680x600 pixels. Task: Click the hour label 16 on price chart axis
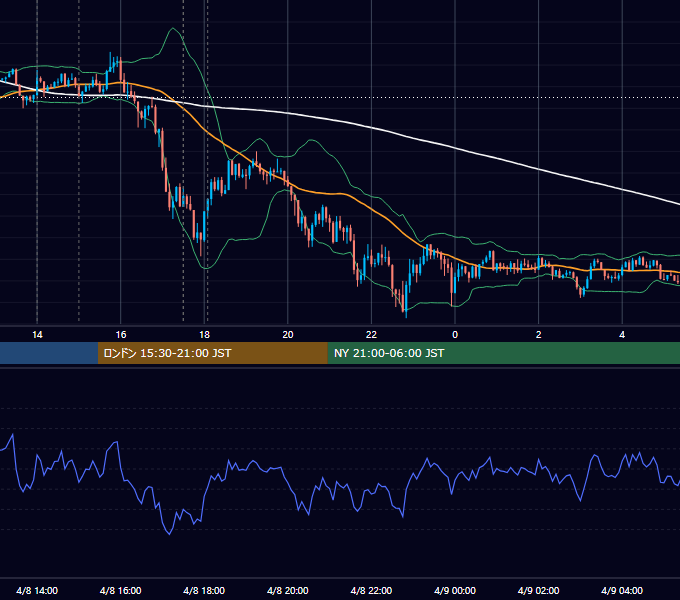pos(121,335)
